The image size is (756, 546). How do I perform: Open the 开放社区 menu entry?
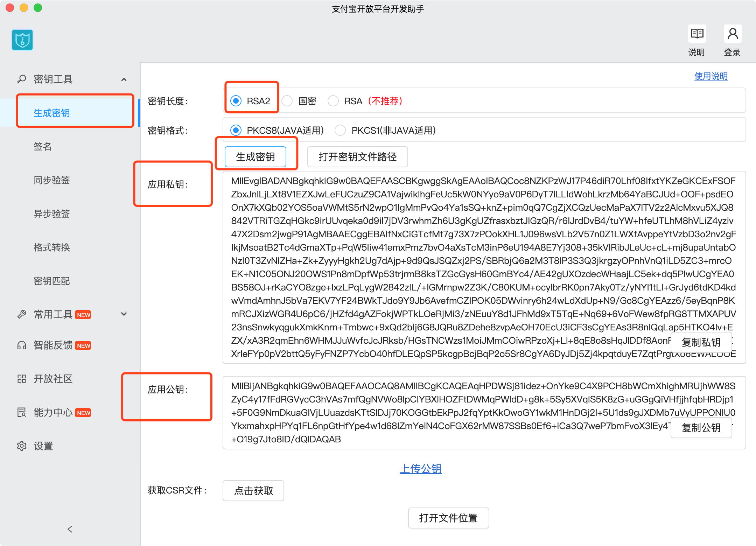coord(53,379)
